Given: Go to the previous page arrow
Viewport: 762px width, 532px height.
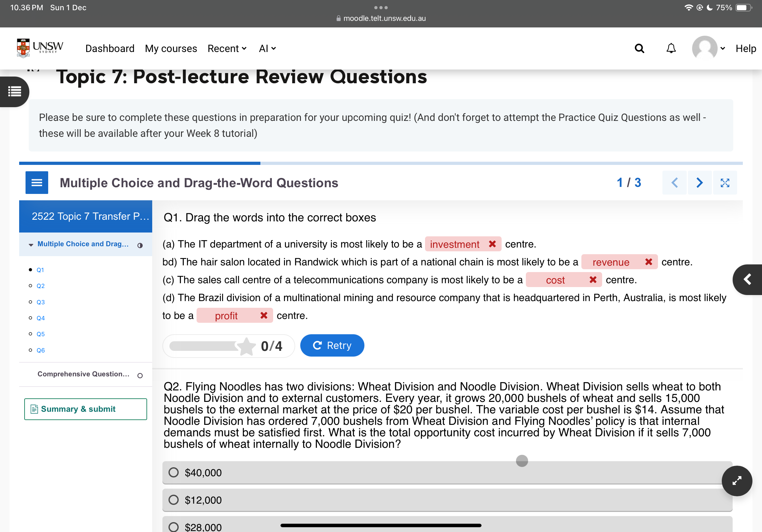Looking at the screenshot, I should coord(674,182).
